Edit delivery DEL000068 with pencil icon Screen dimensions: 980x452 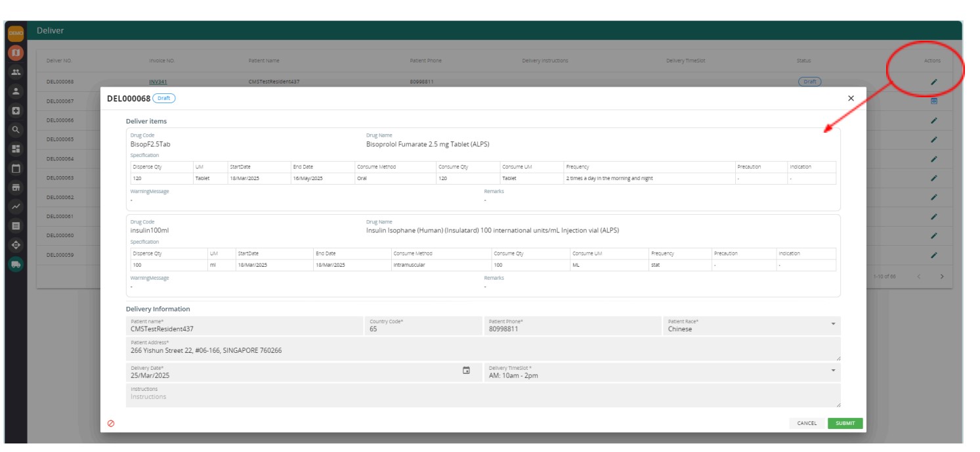(934, 82)
